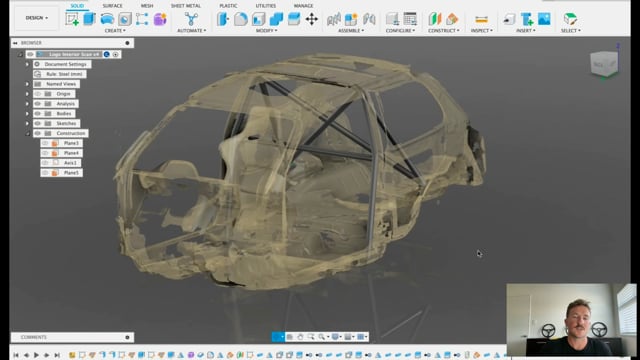Switch to the Sheet Metal tab
The width and height of the screenshot is (640, 360).
[x=186, y=6]
